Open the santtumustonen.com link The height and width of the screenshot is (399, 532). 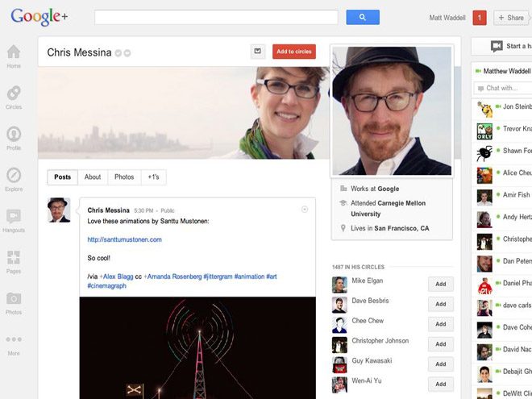(124, 239)
